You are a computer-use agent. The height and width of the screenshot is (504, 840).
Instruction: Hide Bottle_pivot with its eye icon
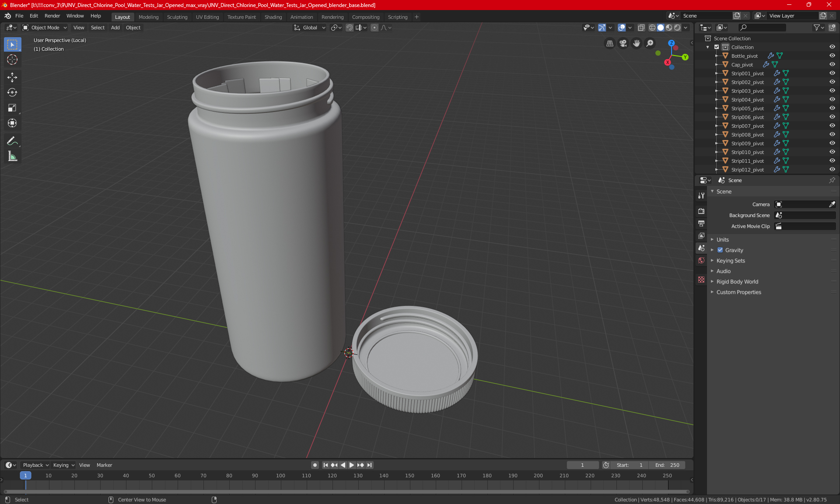point(832,56)
